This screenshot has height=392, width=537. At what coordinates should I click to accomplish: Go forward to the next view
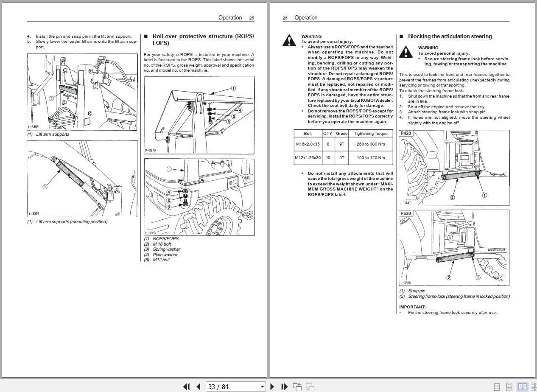[310, 386]
